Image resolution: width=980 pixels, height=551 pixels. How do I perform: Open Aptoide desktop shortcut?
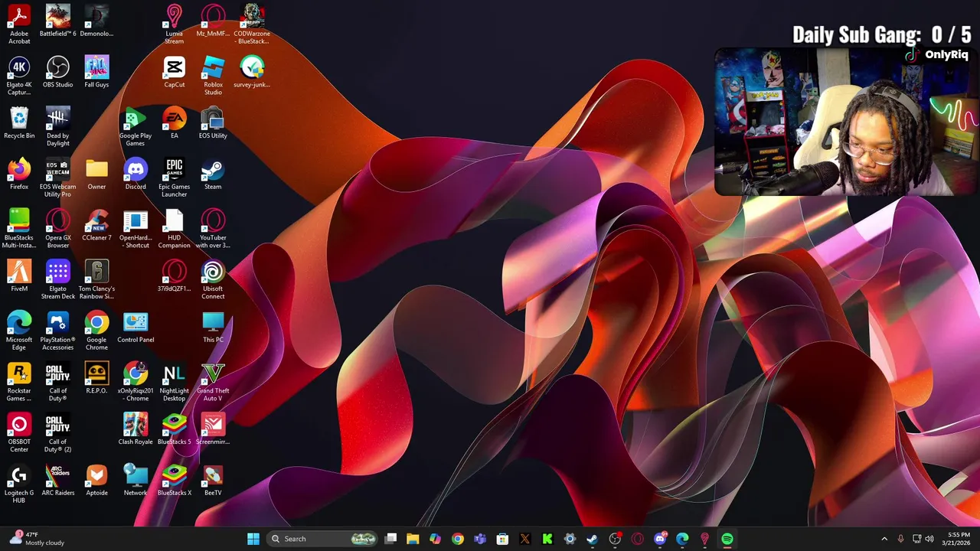96,481
